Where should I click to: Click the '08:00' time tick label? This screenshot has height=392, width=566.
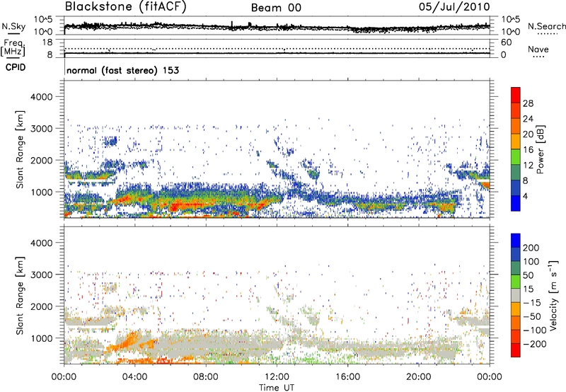tap(206, 377)
